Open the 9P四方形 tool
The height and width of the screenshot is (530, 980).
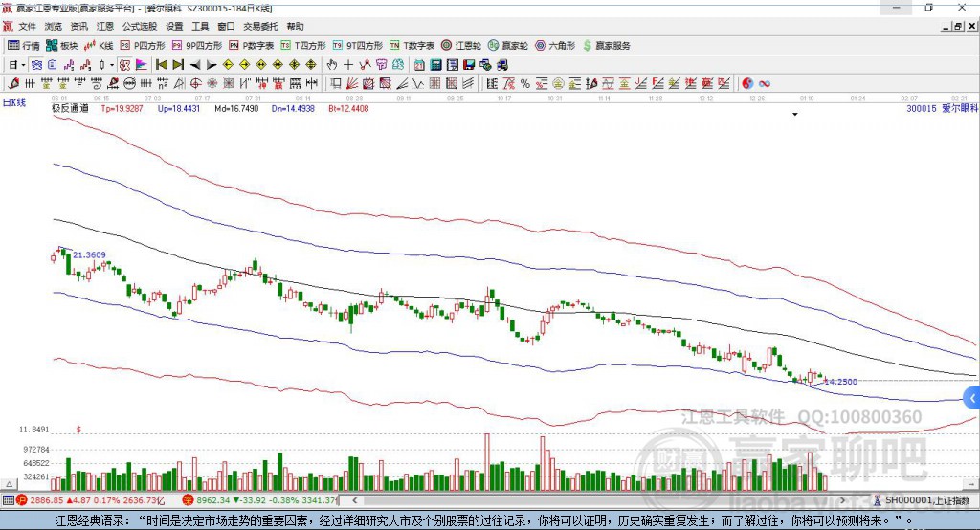(x=197, y=46)
